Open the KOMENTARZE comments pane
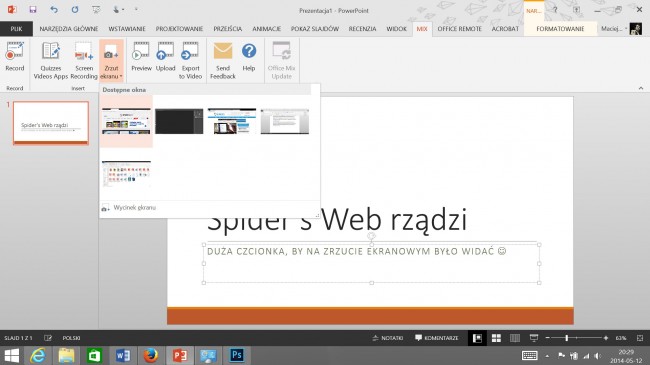This screenshot has width=650, height=365. 437,338
